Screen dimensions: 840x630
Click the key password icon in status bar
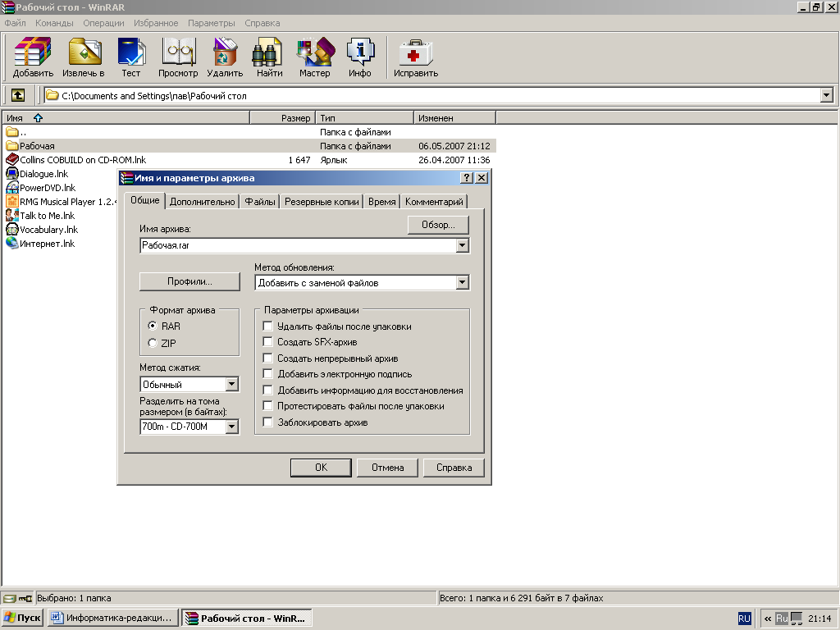click(25, 598)
